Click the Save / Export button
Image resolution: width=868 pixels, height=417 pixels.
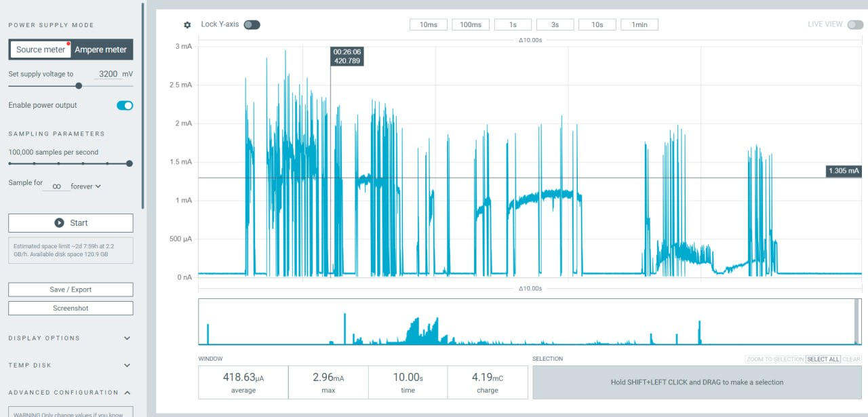71,290
